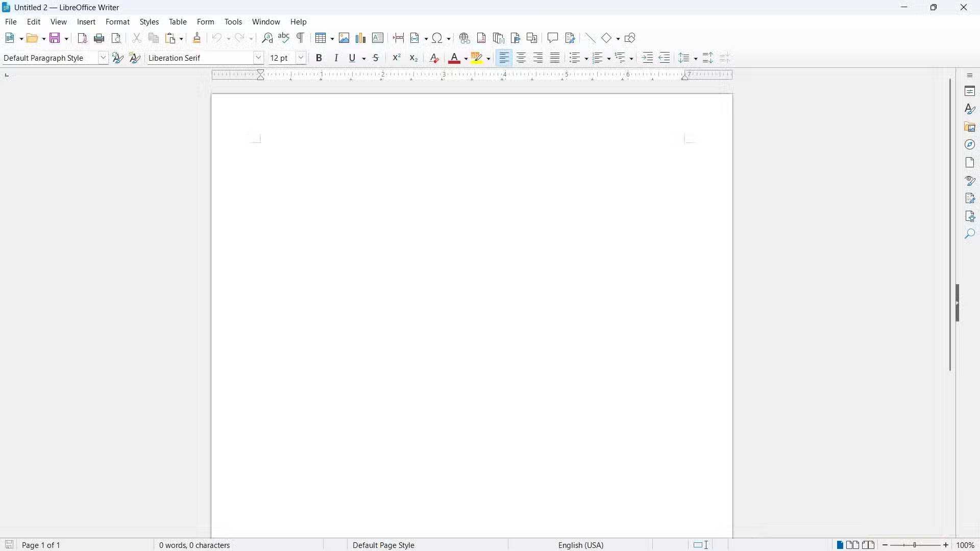The height and width of the screenshot is (551, 980).
Task: Toggle bold formatting
Action: pyautogui.click(x=320, y=58)
